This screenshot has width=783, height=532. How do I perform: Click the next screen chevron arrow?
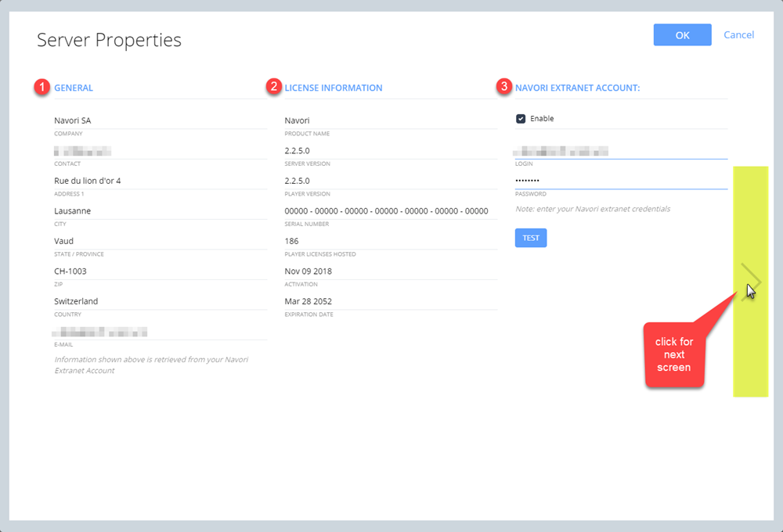tap(751, 280)
